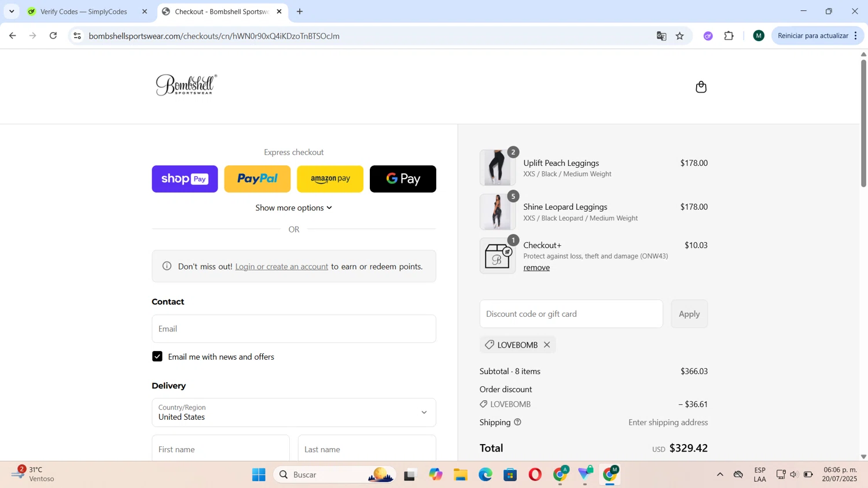Open the Country/Region dropdown
The height and width of the screenshot is (488, 868).
pyautogui.click(x=294, y=412)
